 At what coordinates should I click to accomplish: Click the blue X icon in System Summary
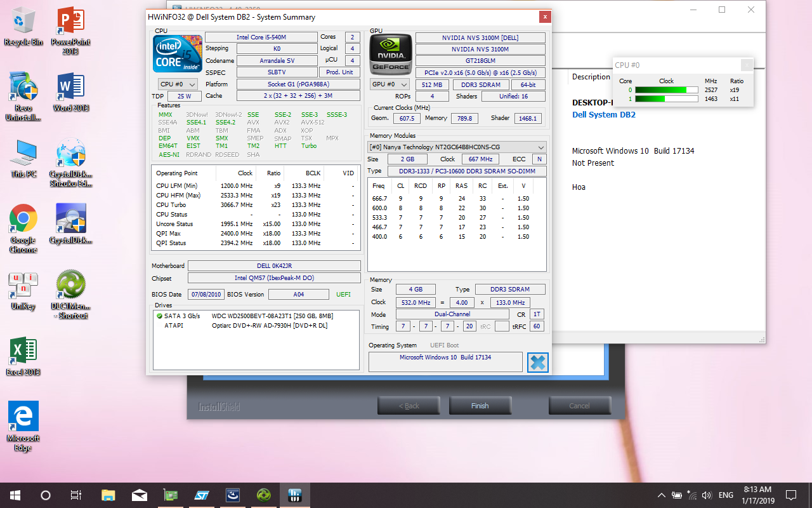coord(537,363)
